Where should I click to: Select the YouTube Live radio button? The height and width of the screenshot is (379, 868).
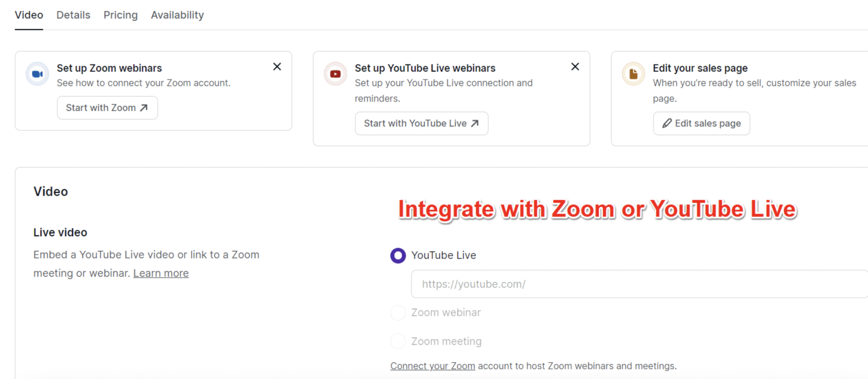398,255
